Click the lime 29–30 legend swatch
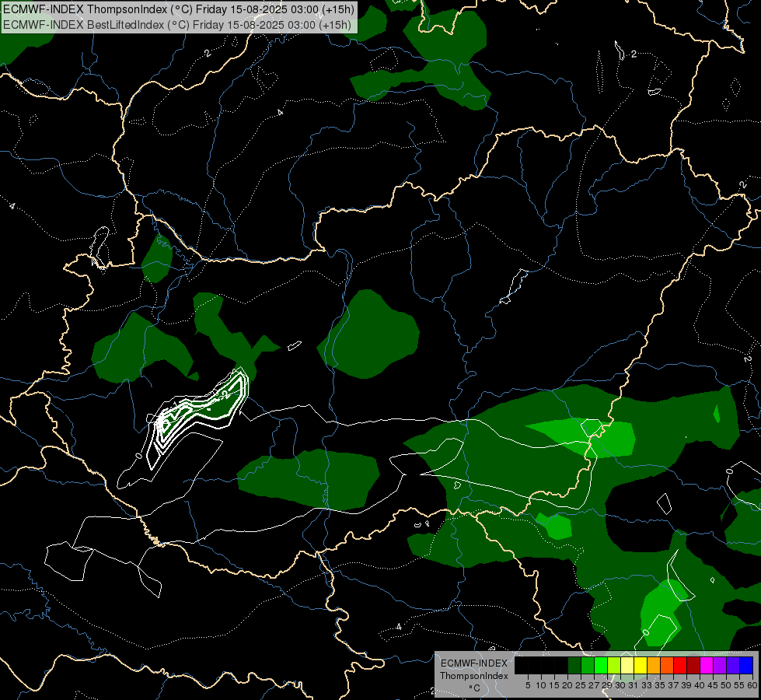 click(x=614, y=665)
